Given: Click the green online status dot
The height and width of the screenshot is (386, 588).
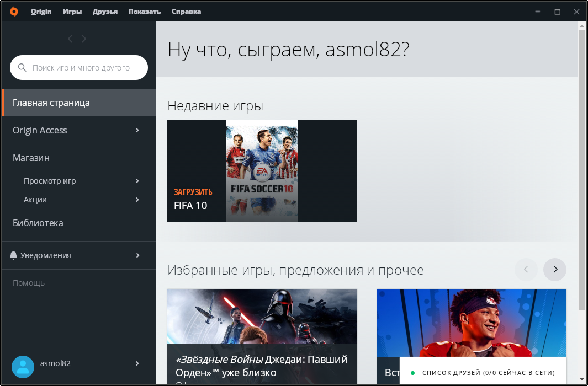Looking at the screenshot, I should tap(412, 373).
